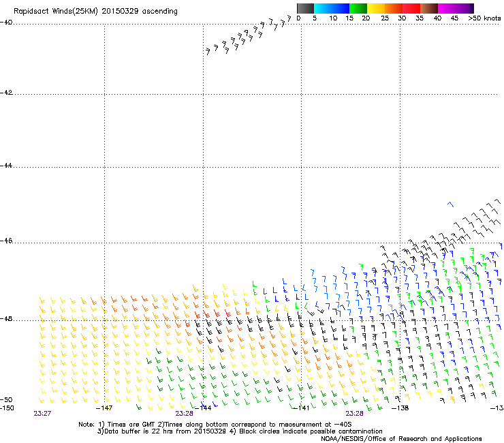This screenshot has width=504, height=443.
Task: Click the red 30-35 knots color band
Action: [x=411, y=8]
